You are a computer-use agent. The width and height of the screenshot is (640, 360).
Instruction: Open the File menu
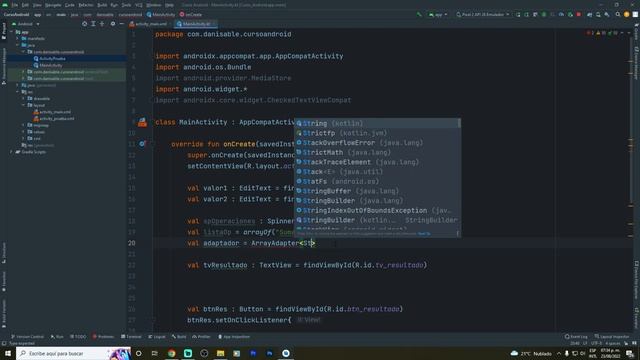15,5
